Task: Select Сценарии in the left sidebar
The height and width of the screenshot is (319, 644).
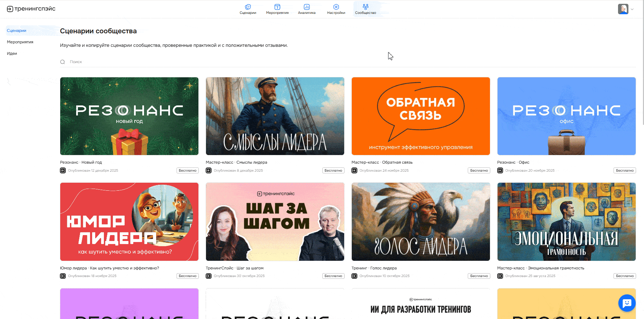Action: click(17, 31)
